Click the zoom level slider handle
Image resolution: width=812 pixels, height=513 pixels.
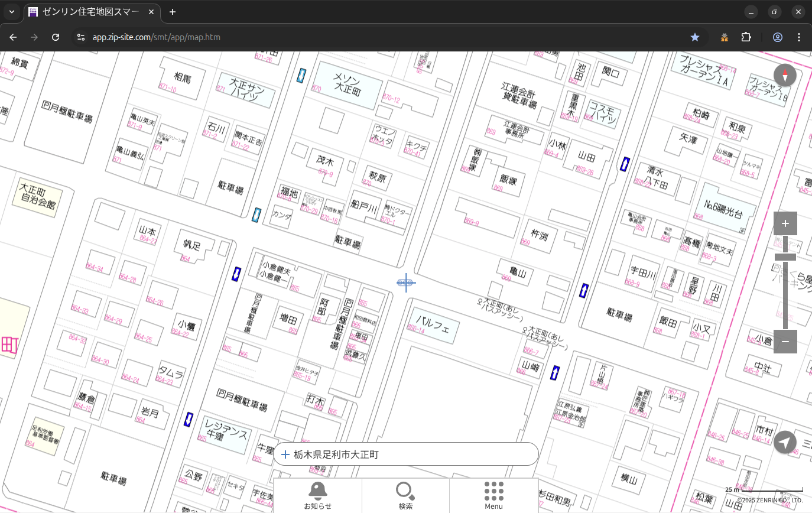point(785,256)
